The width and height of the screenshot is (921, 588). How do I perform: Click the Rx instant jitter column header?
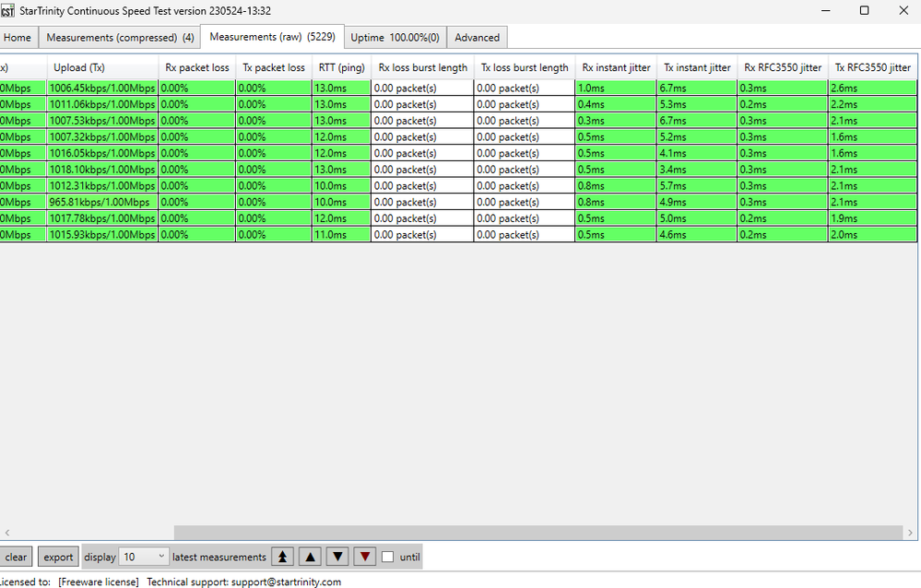click(x=616, y=67)
